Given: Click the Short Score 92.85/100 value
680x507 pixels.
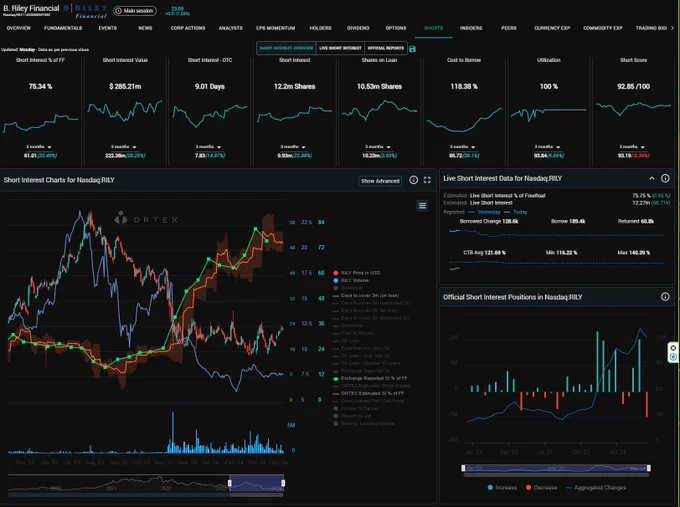Looking at the screenshot, I should [x=633, y=86].
